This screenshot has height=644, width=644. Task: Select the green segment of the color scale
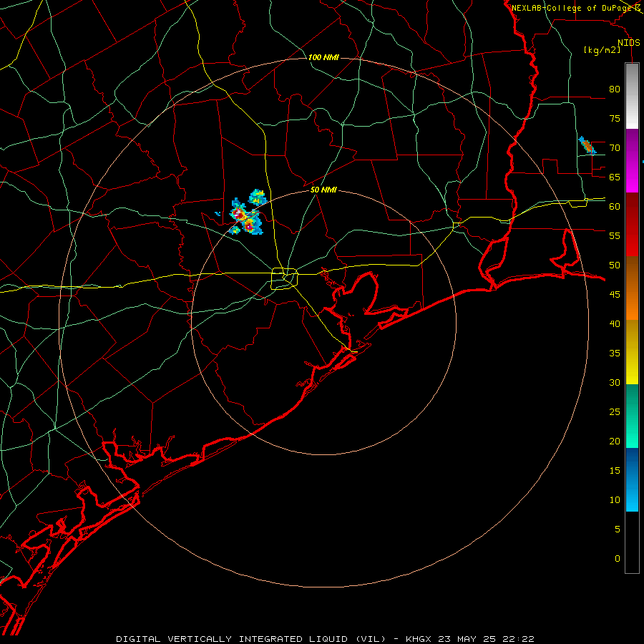click(632, 416)
